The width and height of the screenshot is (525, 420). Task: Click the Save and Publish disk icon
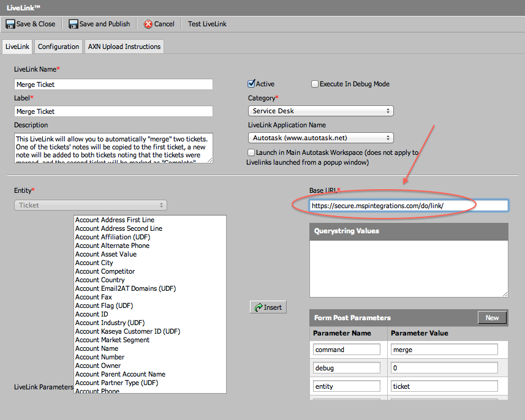point(74,24)
